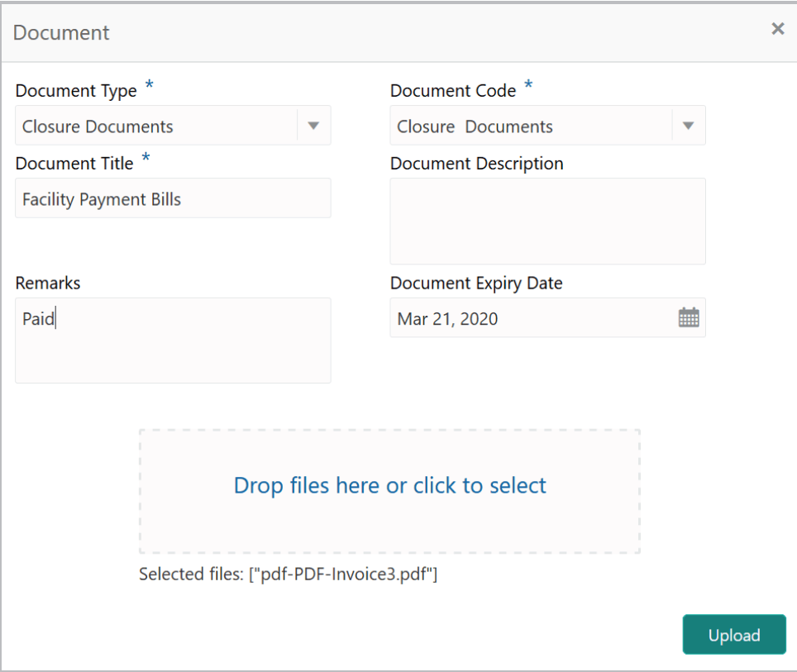
Task: Click the Upload button
Action: click(733, 634)
